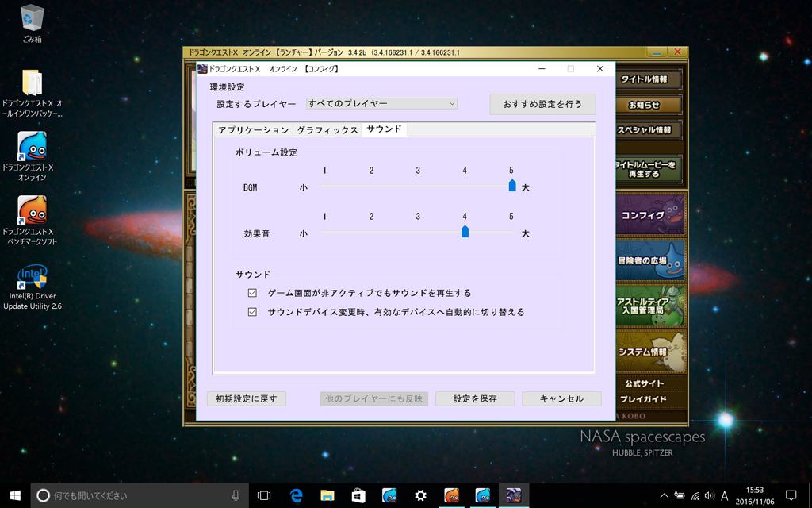Open the volume speaker tray icon

point(710,496)
